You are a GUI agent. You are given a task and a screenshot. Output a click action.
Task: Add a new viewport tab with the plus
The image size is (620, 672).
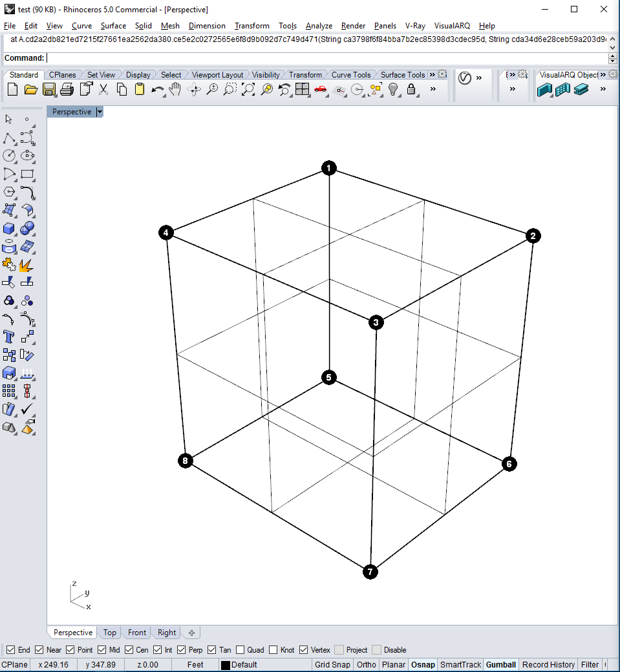191,633
